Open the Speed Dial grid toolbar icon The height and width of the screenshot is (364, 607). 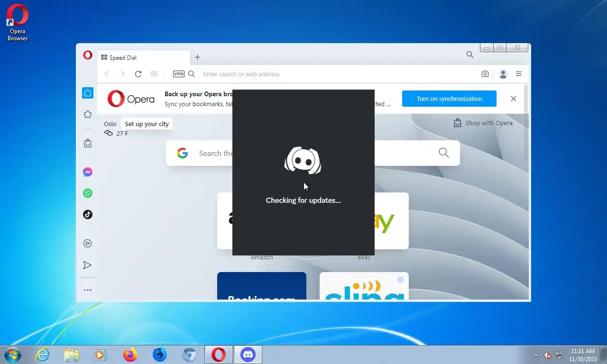[x=154, y=74]
